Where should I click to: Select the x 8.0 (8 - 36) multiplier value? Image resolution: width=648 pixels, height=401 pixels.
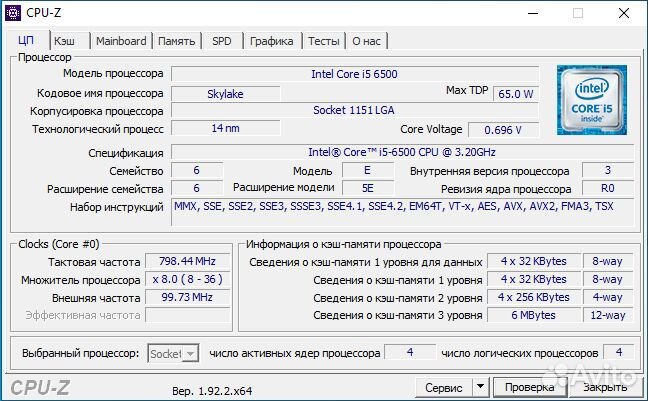(188, 279)
